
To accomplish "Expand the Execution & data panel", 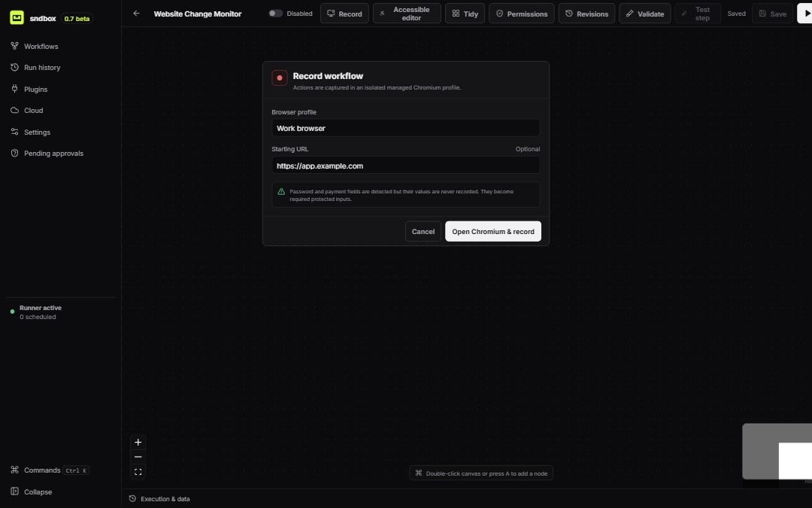I will [159, 499].
